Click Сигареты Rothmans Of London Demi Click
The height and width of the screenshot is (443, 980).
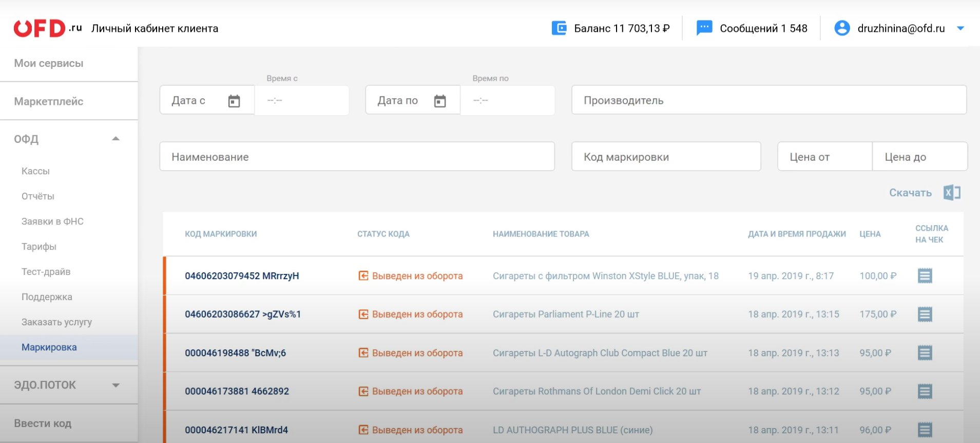coord(597,392)
